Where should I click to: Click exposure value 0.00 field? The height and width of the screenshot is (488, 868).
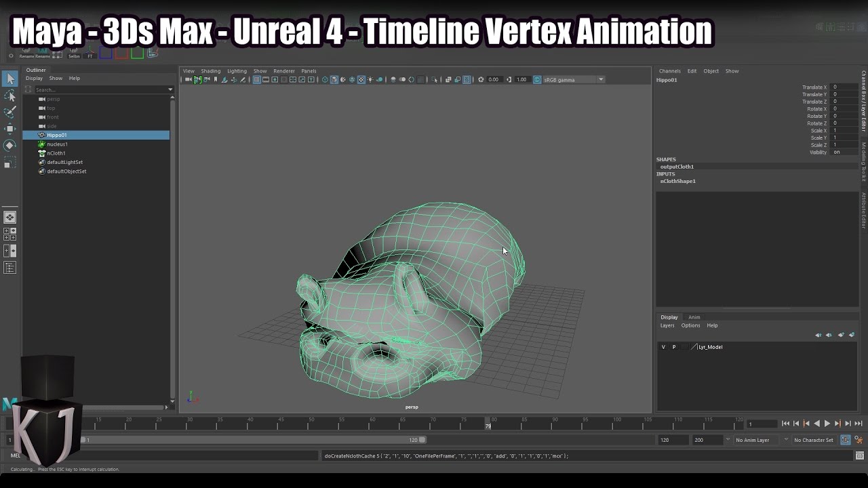(x=494, y=79)
